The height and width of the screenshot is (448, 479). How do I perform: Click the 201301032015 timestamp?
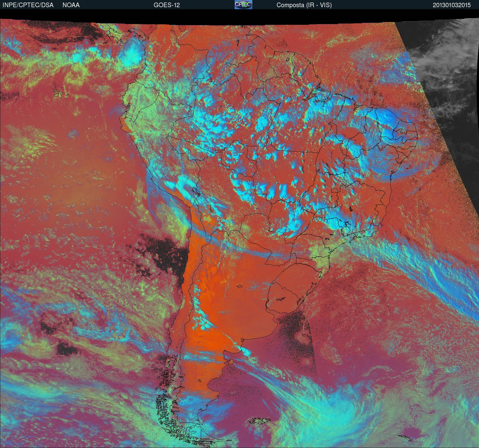[452, 5]
